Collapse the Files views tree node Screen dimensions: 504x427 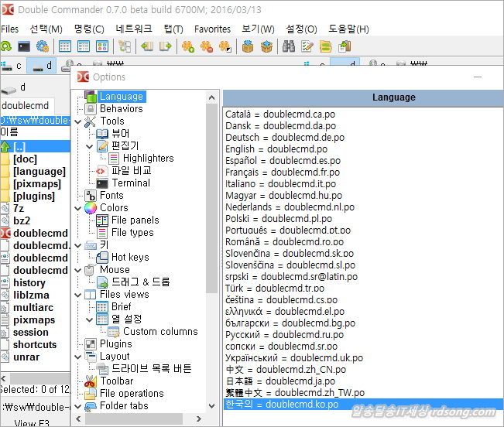78,295
